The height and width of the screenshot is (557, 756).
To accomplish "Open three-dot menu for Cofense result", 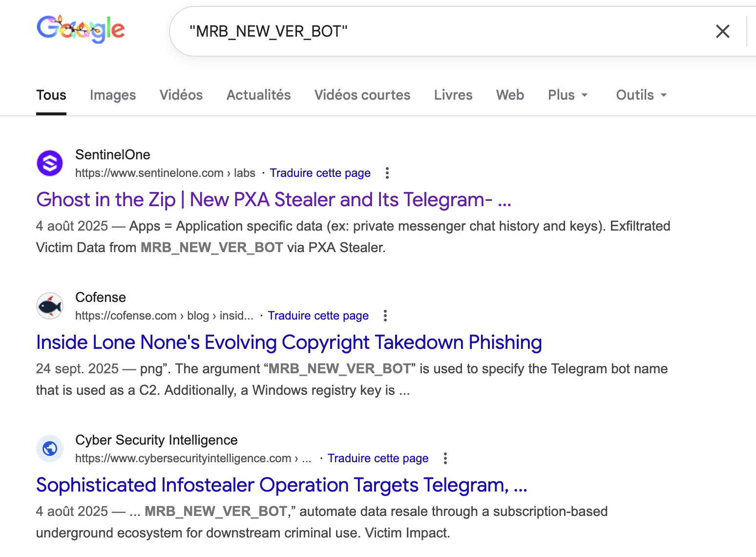I will tap(385, 316).
